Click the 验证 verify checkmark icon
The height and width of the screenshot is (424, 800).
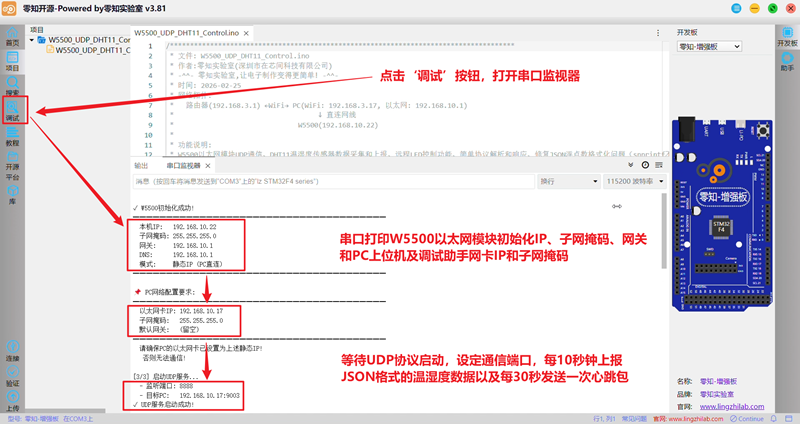pyautogui.click(x=12, y=377)
